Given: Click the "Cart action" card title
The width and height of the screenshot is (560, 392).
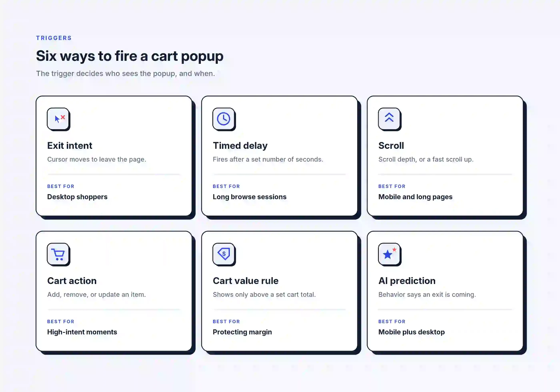Looking at the screenshot, I should point(72,281).
